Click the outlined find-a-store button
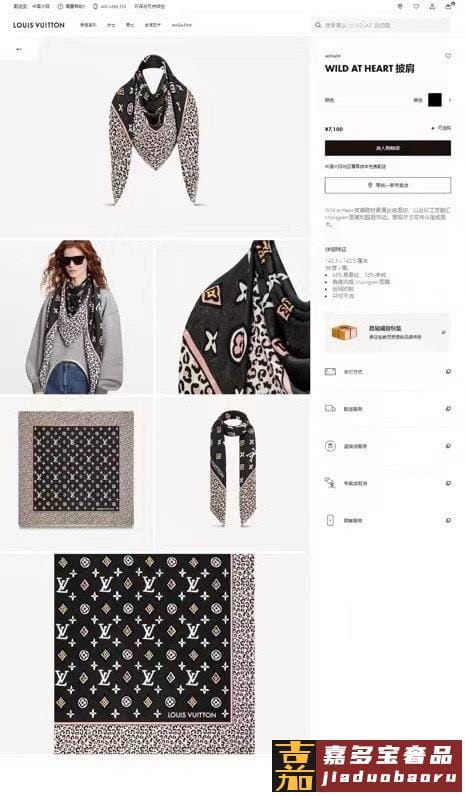This screenshot has height=796, width=465. (388, 185)
